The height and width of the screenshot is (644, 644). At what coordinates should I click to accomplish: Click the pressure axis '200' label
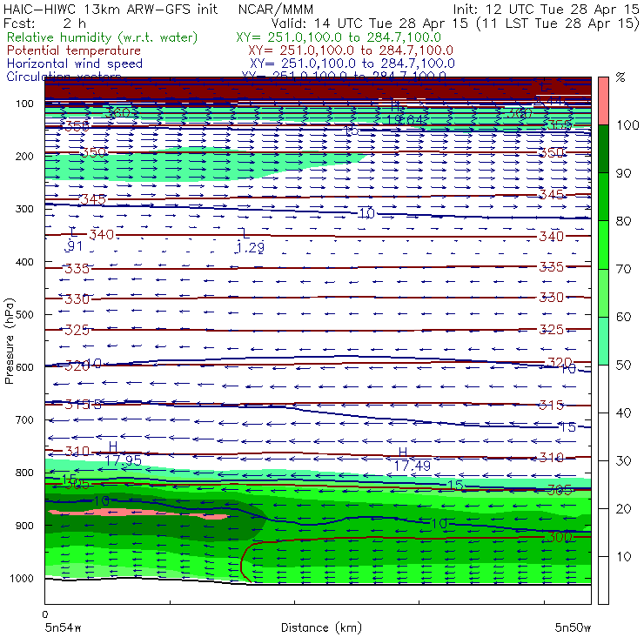pos(24,156)
